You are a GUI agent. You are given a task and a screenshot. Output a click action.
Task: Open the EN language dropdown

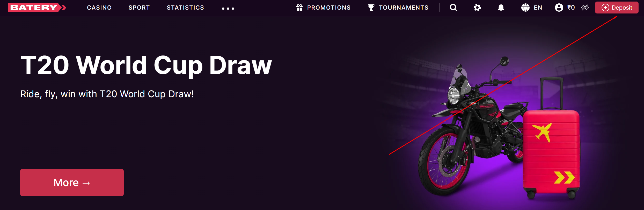tap(538, 8)
